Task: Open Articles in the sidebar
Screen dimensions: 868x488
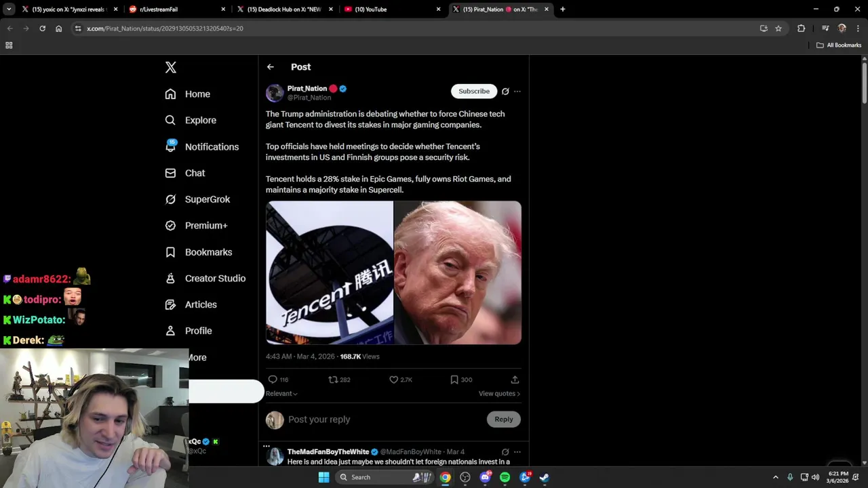Action: pos(191,304)
